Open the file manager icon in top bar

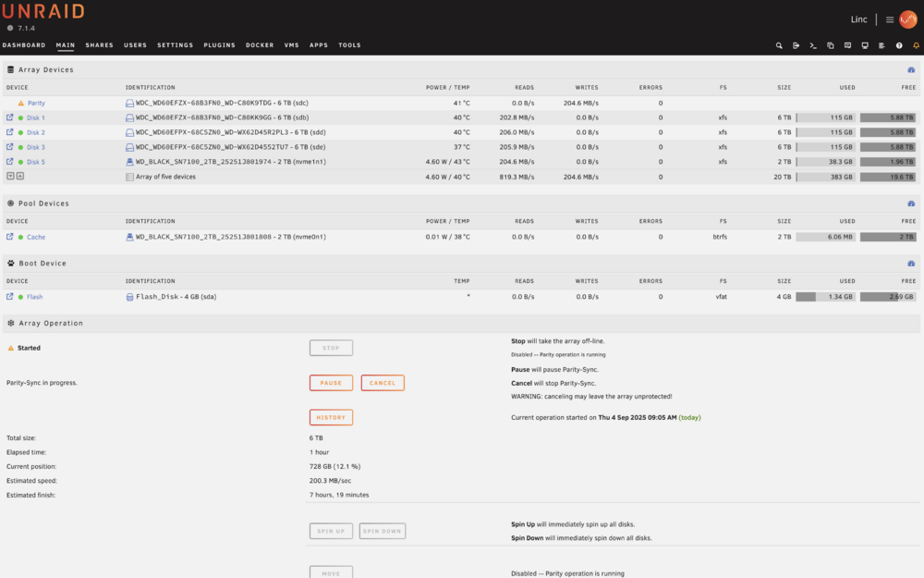click(831, 45)
